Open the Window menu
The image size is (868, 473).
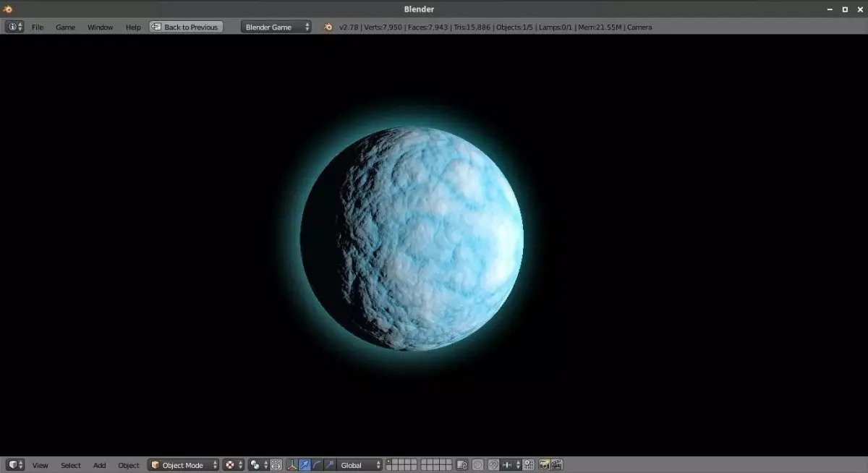click(101, 27)
